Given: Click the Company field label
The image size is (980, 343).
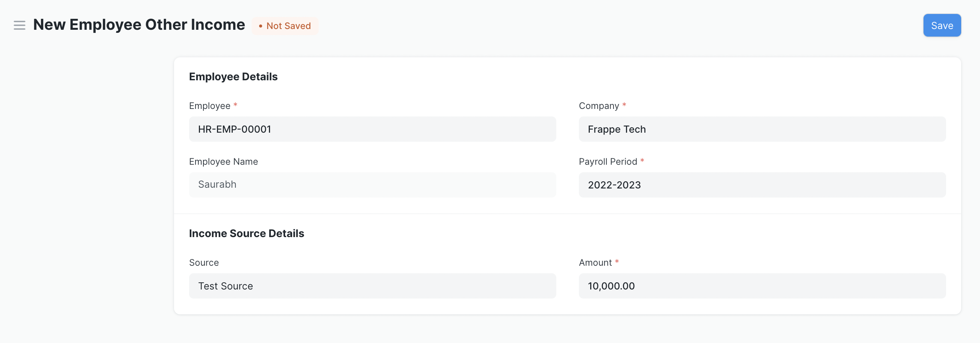Looking at the screenshot, I should coord(599,106).
